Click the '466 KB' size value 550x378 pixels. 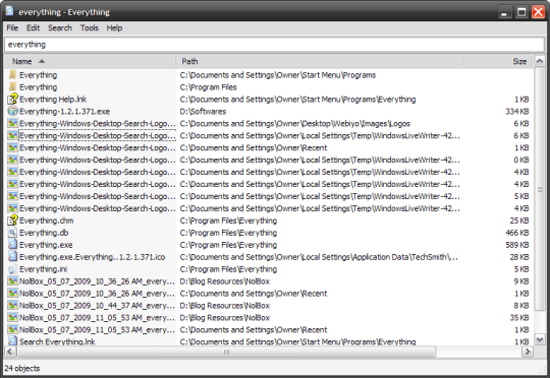click(517, 233)
